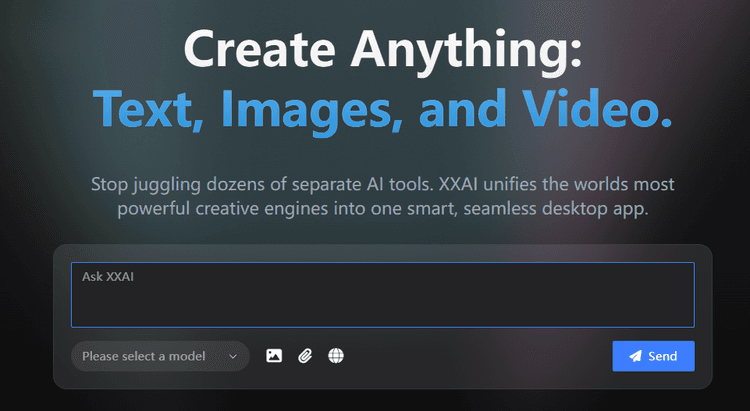This screenshot has height=411, width=750.
Task: Click the paper plane icon on Send
Action: pos(635,356)
